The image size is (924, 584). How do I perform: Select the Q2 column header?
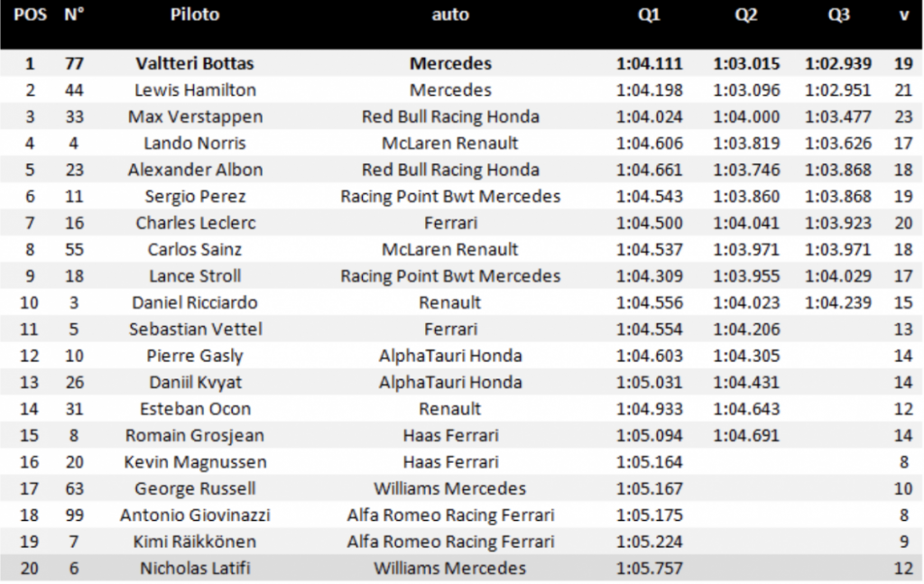tap(745, 14)
